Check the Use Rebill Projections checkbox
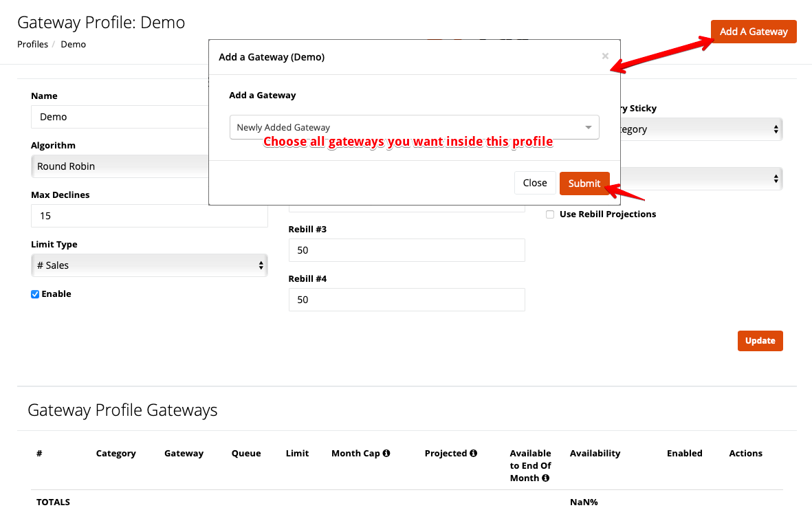 [x=550, y=214]
